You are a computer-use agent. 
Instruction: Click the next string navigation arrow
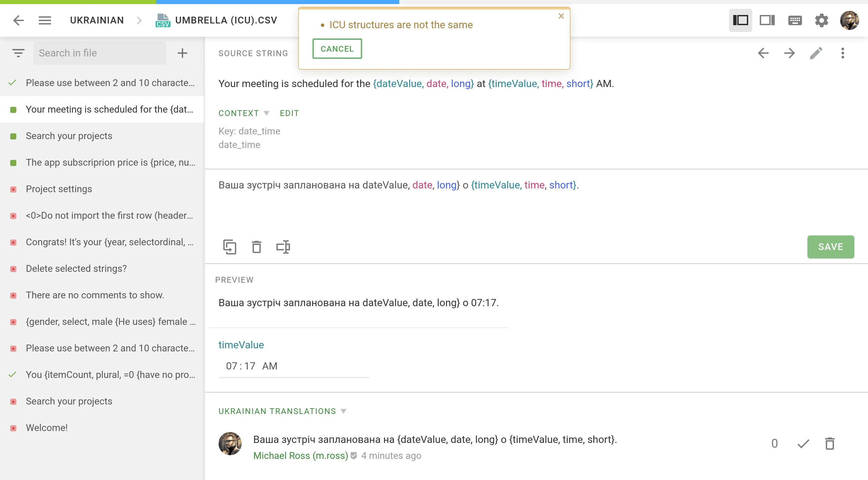pos(789,53)
